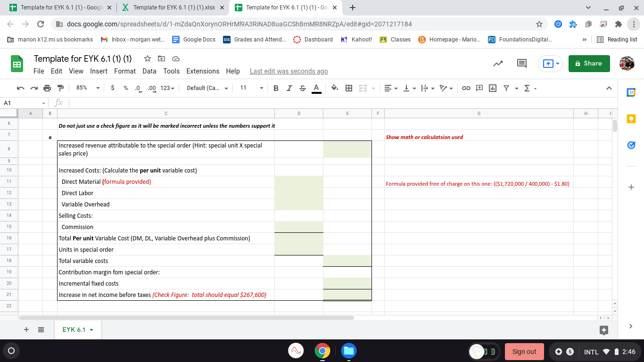Toggle italic formatting
The height and width of the screenshot is (362, 644).
pos(289,88)
